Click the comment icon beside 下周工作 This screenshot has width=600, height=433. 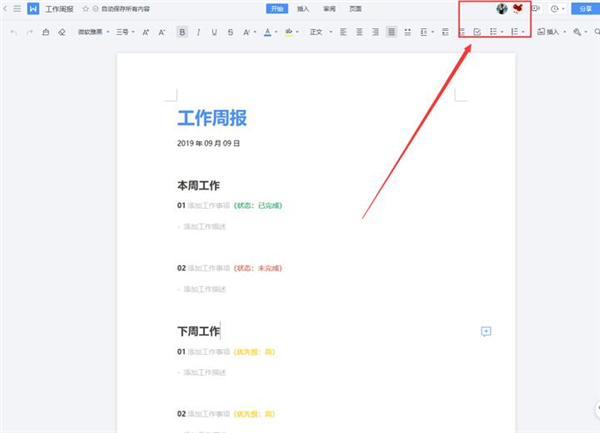[486, 332]
